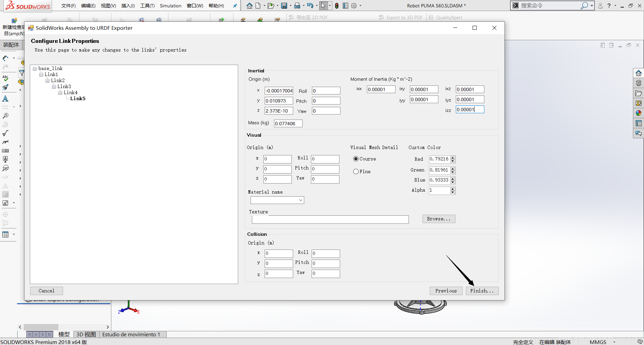Screen dimensions: 644x345
Task: Open Custom Properties in task pane
Action: click(x=639, y=123)
